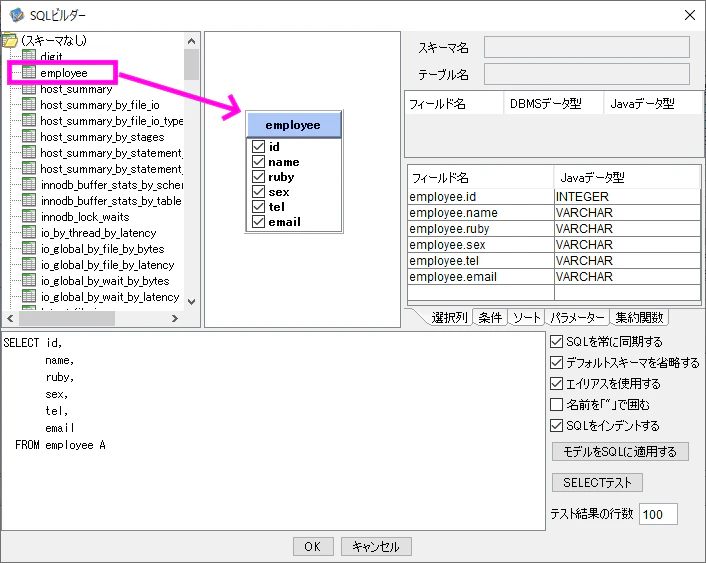Click the SQL Builder window title icon
The height and width of the screenshot is (563, 706).
[x=17, y=15]
